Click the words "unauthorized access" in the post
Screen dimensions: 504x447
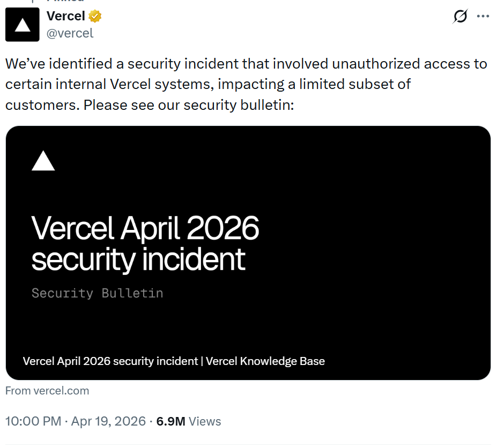coord(376,64)
